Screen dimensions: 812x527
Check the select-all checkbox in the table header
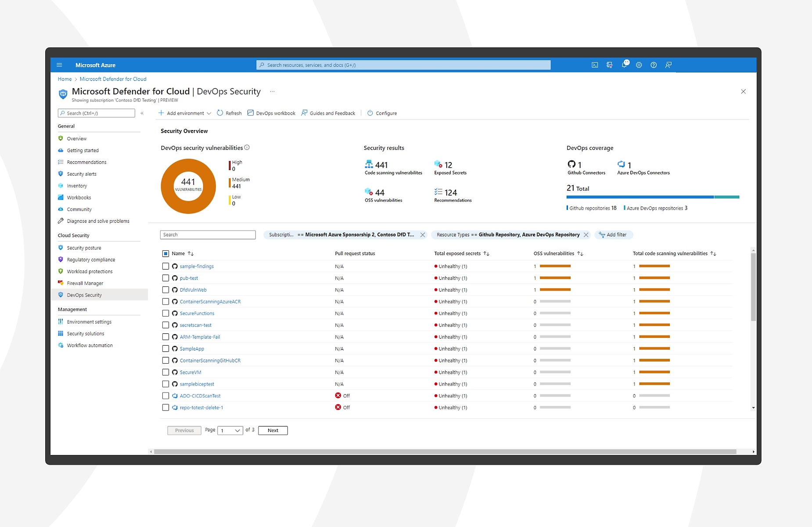tap(165, 253)
